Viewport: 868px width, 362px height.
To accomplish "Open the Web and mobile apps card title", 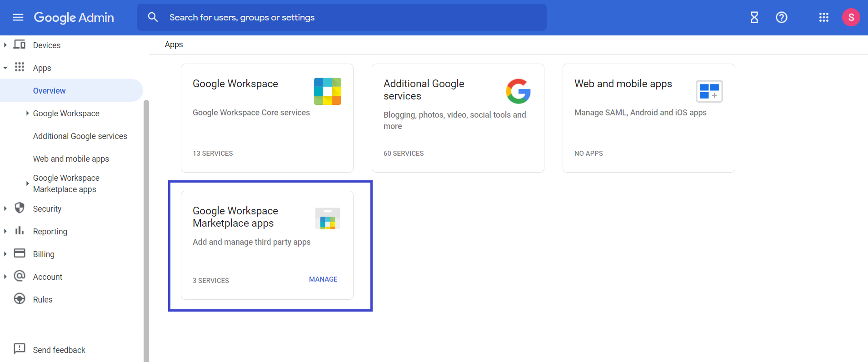I will [x=623, y=84].
